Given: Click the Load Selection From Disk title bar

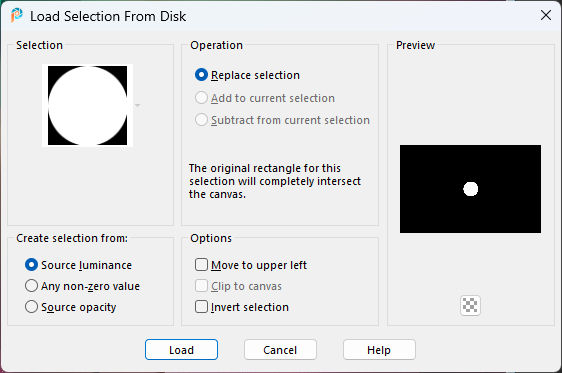Looking at the screenshot, I should [281, 16].
